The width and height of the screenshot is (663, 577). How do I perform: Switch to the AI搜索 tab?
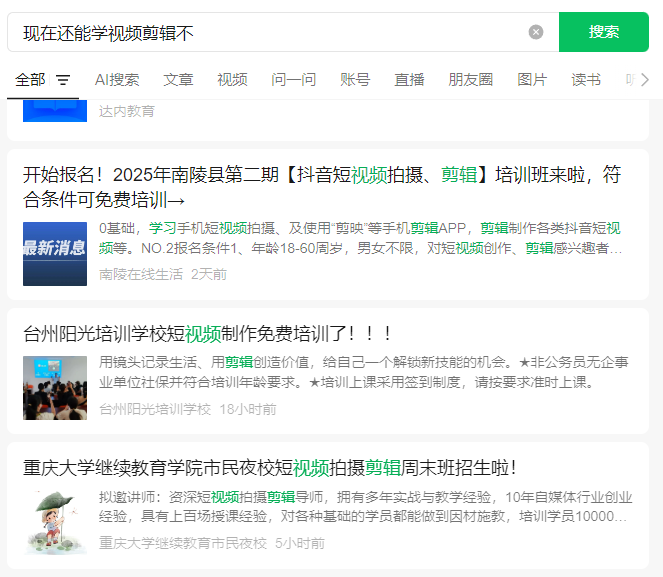117,80
